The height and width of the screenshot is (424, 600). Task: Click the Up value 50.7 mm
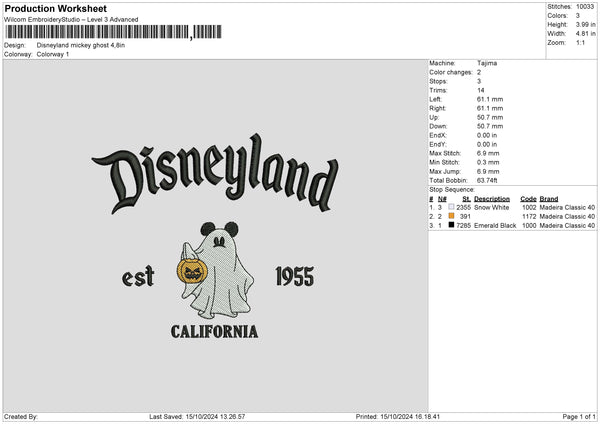tap(490, 117)
